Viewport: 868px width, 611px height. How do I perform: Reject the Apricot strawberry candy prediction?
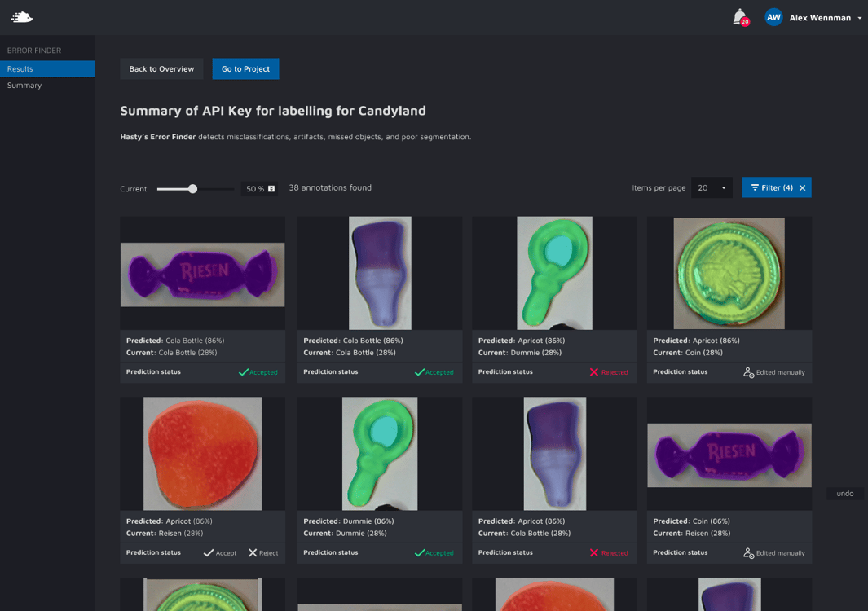(263, 552)
